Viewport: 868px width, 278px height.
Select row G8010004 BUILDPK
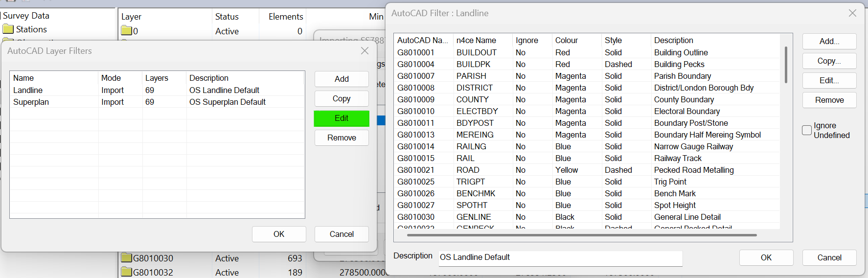587,64
